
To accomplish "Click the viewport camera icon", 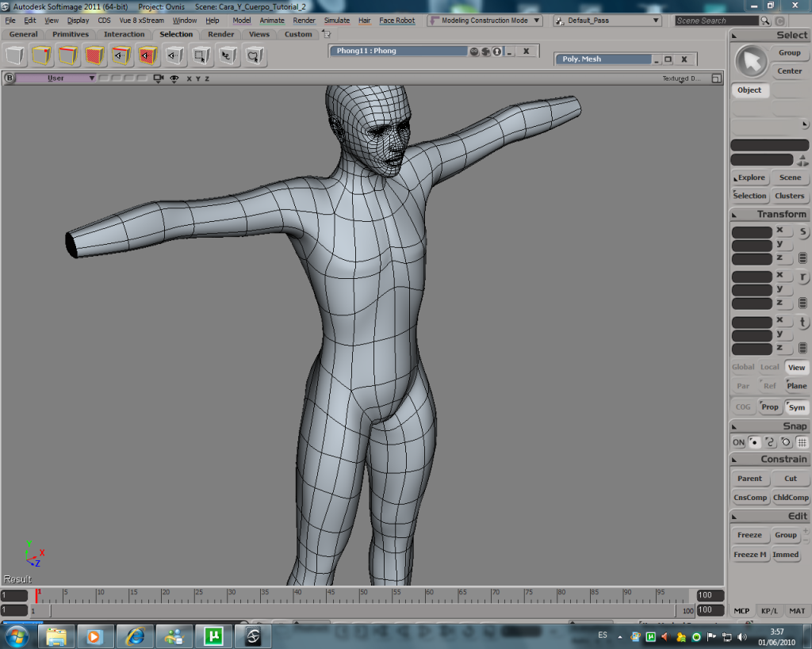I will (x=158, y=78).
